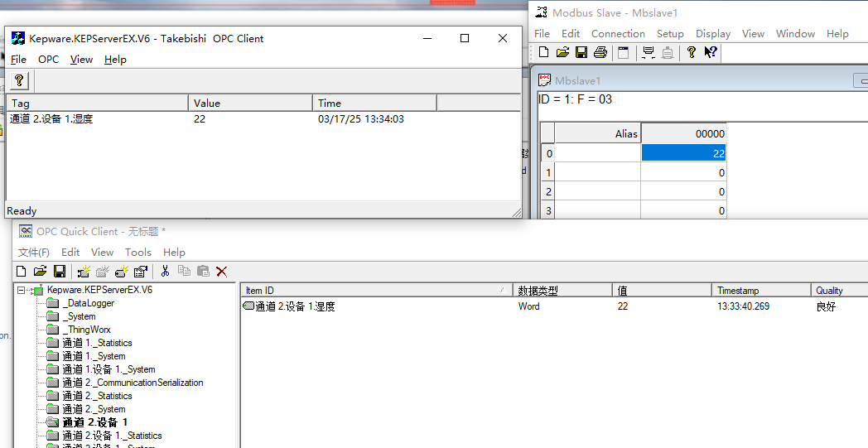Click the OPC Quick Client title bar icon

(26, 231)
